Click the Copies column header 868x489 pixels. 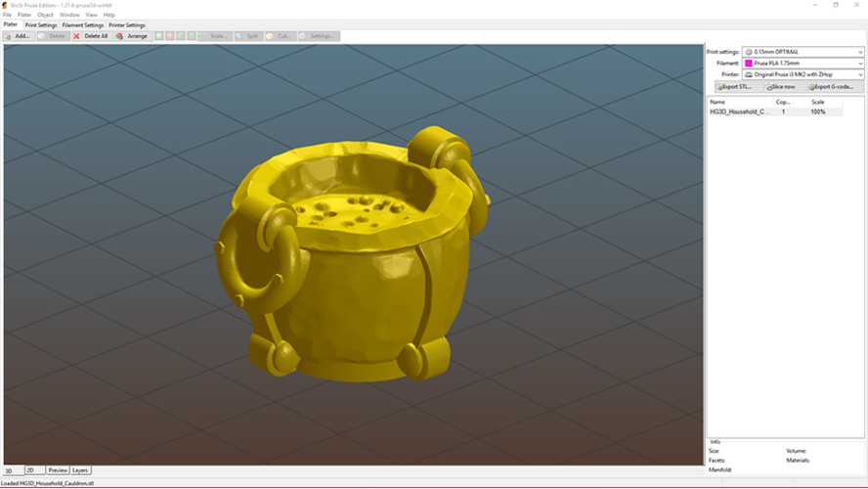783,102
